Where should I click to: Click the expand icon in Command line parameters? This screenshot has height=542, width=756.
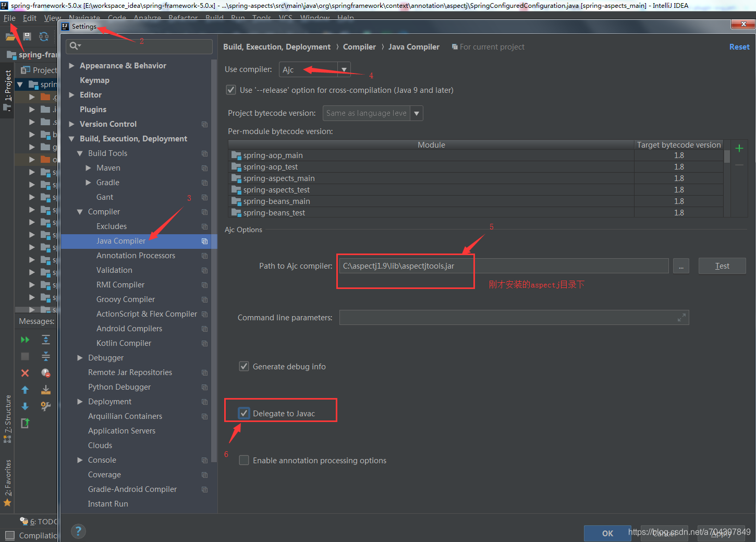pos(681,317)
